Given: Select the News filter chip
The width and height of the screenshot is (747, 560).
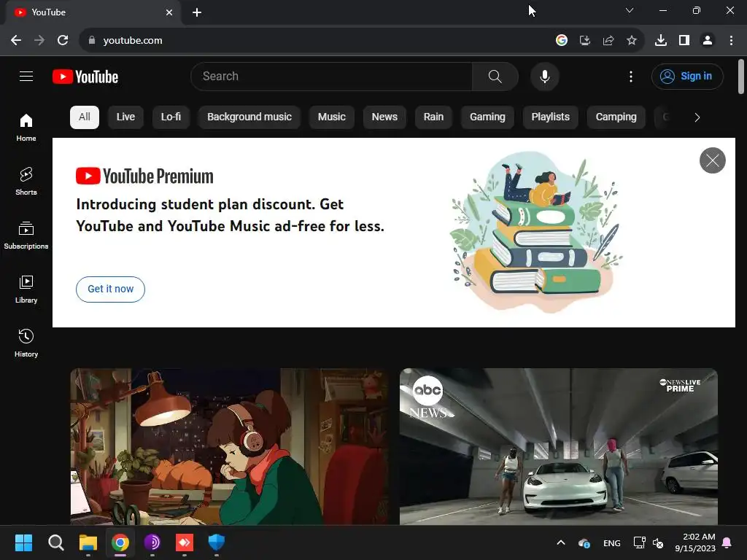Looking at the screenshot, I should click(384, 117).
